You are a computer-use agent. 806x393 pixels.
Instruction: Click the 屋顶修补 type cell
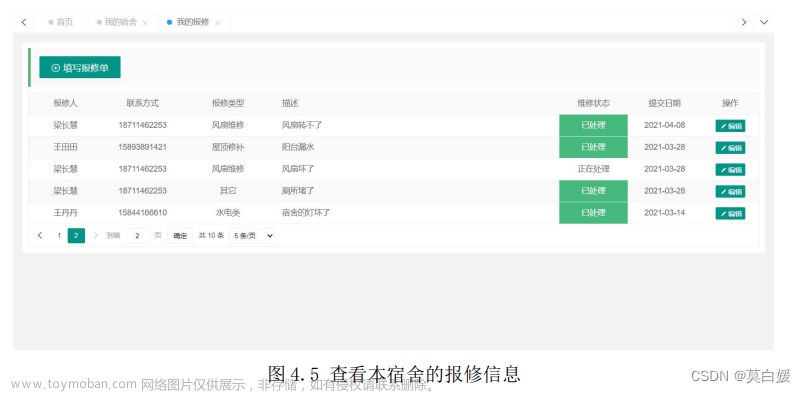coord(228,147)
